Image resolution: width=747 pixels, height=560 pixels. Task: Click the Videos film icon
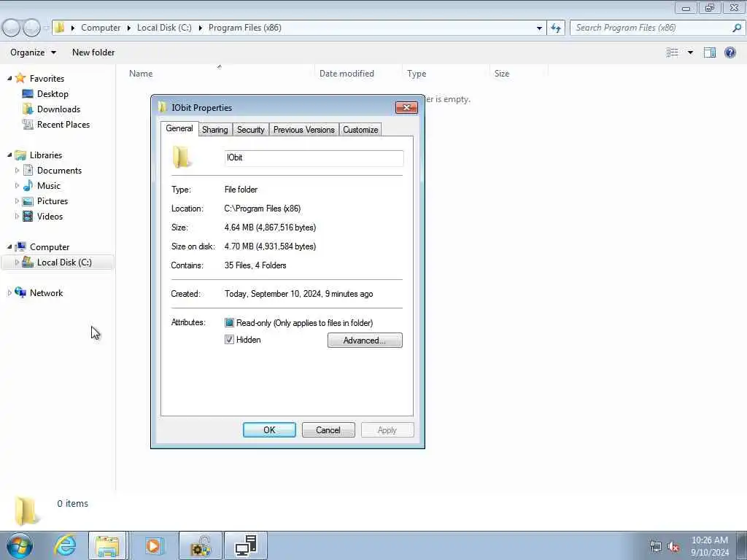[28, 216]
